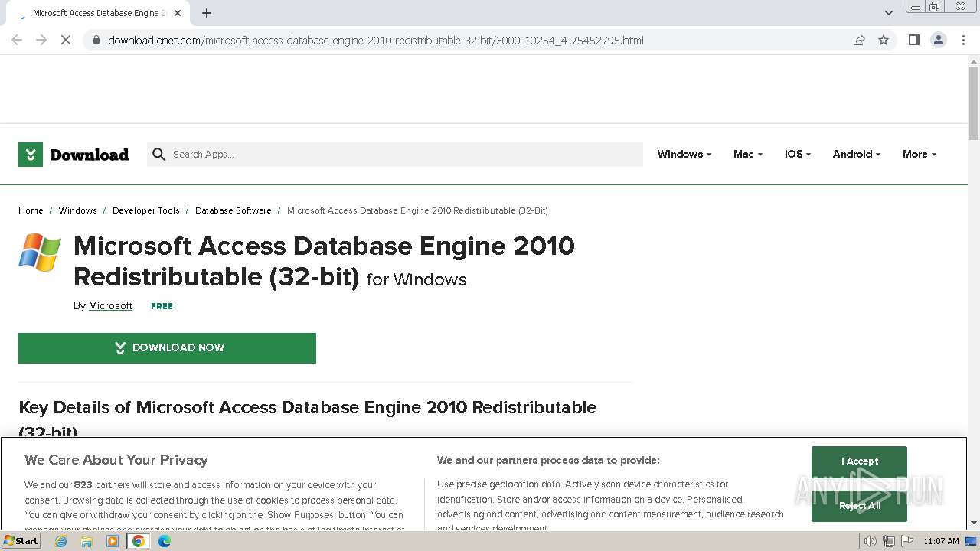Viewport: 980px width, 551px height.
Task: Go to Home breadcrumb
Action: coord(31,210)
